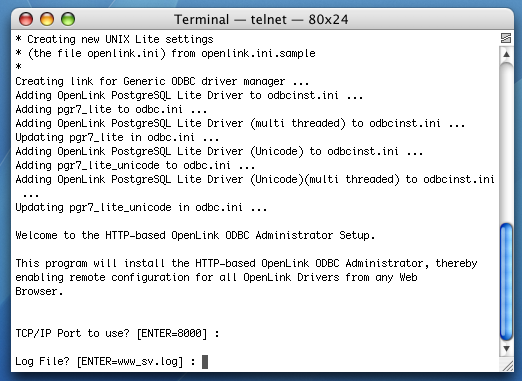The width and height of the screenshot is (522, 381).
Task: Click the scrollbar down arrow
Action: tap(506, 349)
